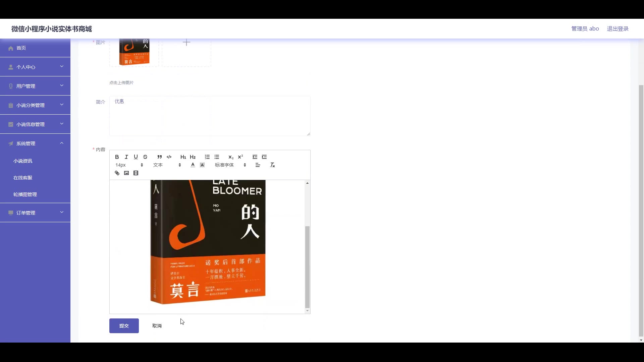Click the plus box to upload image

pos(186,52)
